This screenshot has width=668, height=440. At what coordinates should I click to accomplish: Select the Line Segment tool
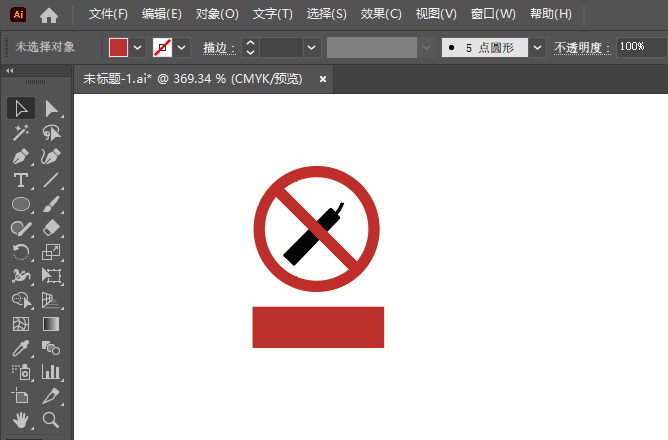tap(52, 181)
